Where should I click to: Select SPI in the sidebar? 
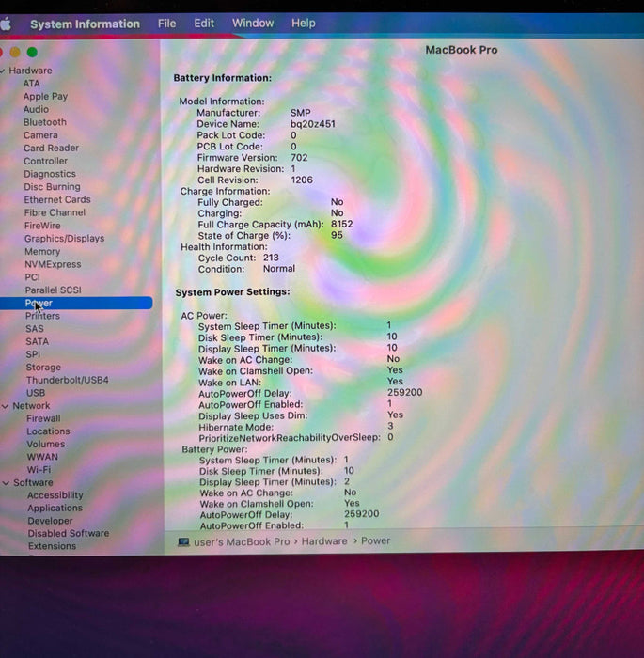click(33, 354)
